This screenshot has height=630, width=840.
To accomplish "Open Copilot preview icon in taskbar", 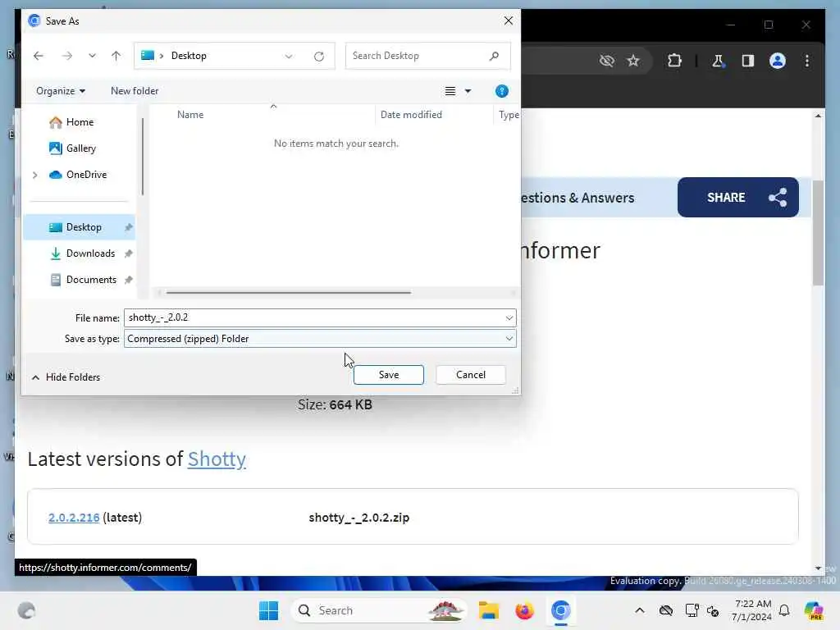I will [814, 610].
